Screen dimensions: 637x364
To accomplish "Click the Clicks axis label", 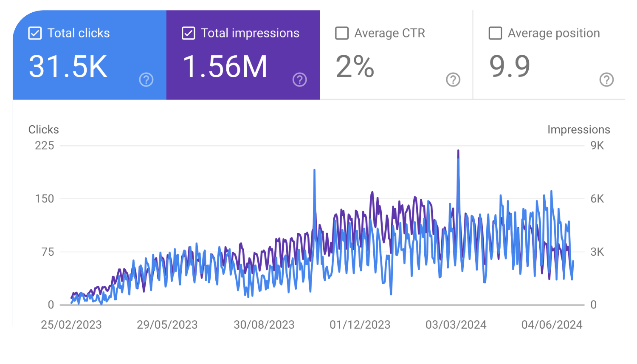I will pyautogui.click(x=44, y=130).
